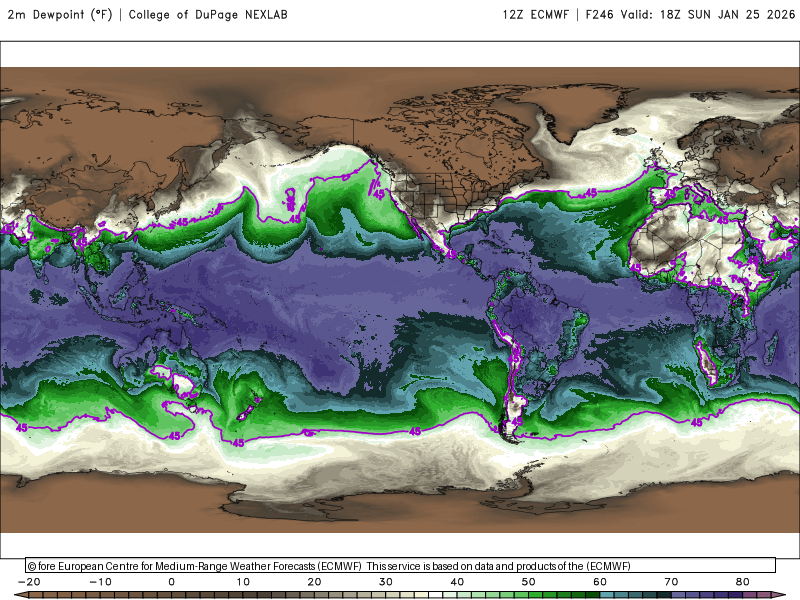Image resolution: width=800 pixels, height=600 pixels.
Task: Select the "80" color scale label
Action: point(743,582)
